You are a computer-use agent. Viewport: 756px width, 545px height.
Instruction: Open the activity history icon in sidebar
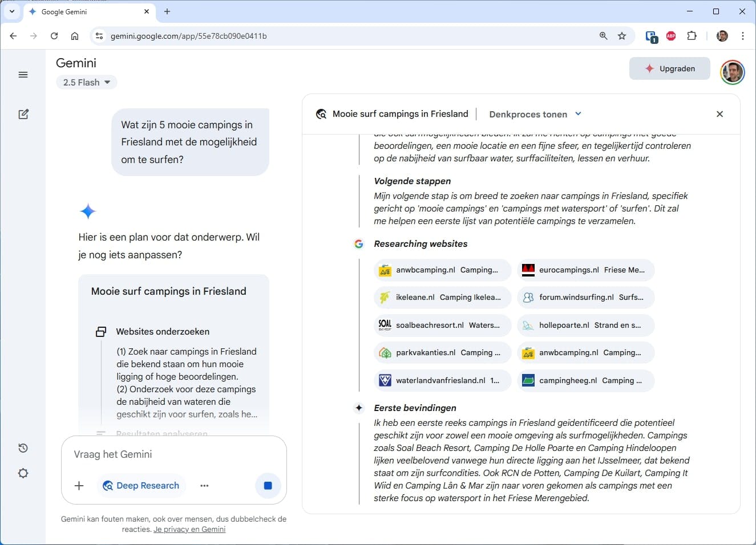[x=23, y=448]
